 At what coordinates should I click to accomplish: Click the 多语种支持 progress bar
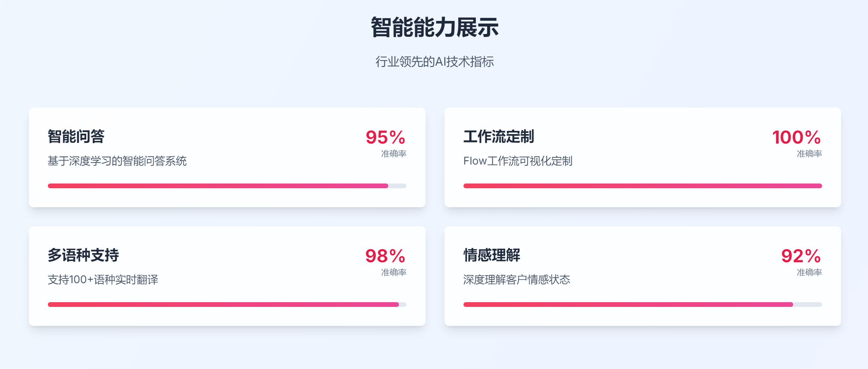[227, 305]
